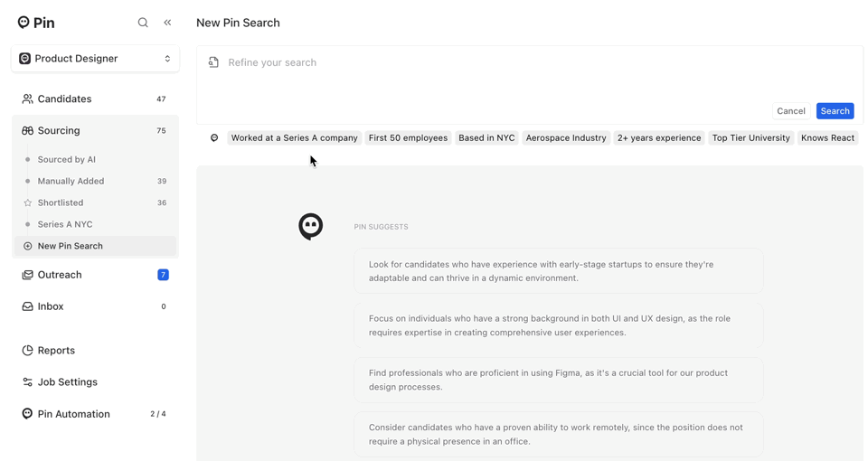The height and width of the screenshot is (461, 868).
Task: Click the star icon next to Shortlisted
Action: tap(28, 202)
